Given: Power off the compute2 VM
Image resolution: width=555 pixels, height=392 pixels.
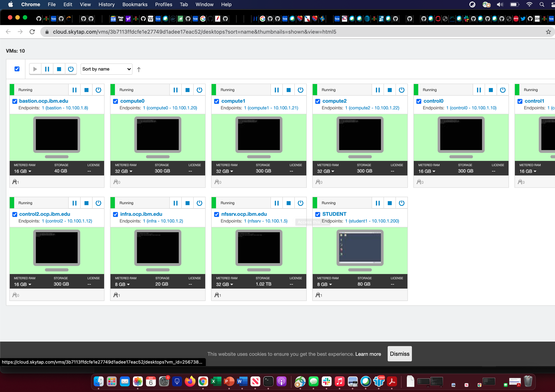Looking at the screenshot, I should pyautogui.click(x=401, y=90).
